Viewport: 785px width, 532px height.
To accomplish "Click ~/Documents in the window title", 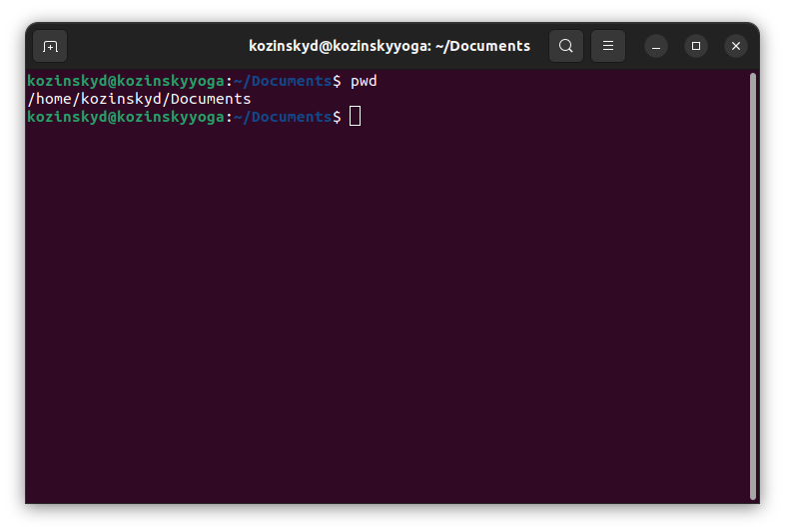I will [x=482, y=46].
